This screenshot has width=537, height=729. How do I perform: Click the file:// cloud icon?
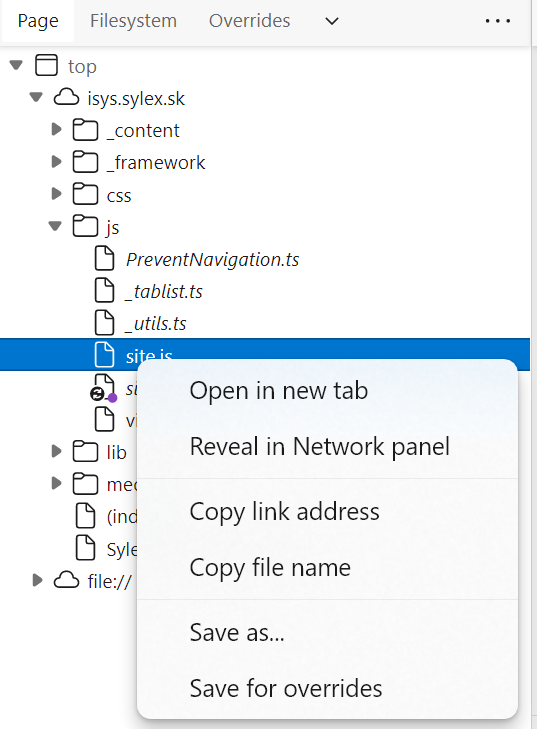pyautogui.click(x=66, y=580)
